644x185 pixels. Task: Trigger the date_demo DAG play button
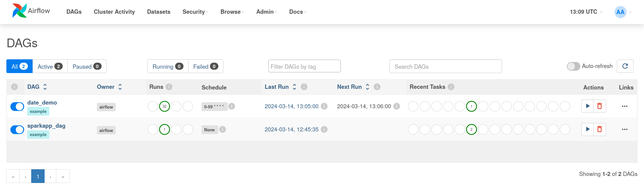(x=587, y=106)
